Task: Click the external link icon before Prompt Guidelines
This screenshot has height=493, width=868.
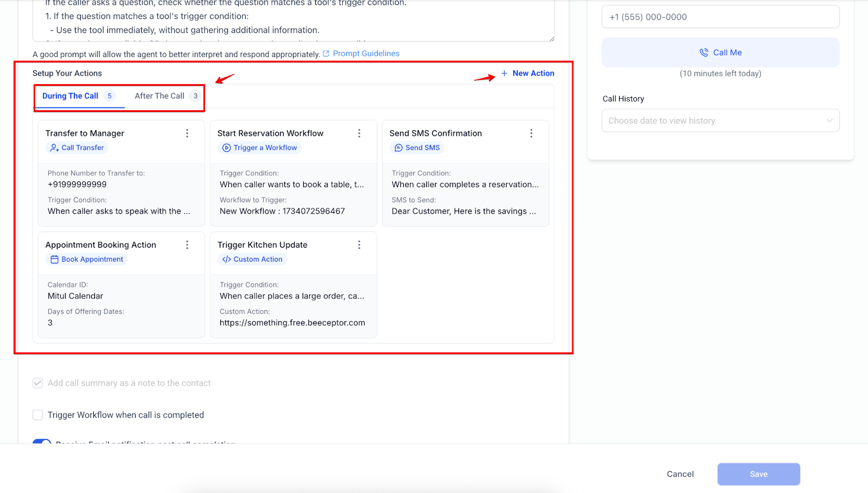Action: pyautogui.click(x=326, y=54)
